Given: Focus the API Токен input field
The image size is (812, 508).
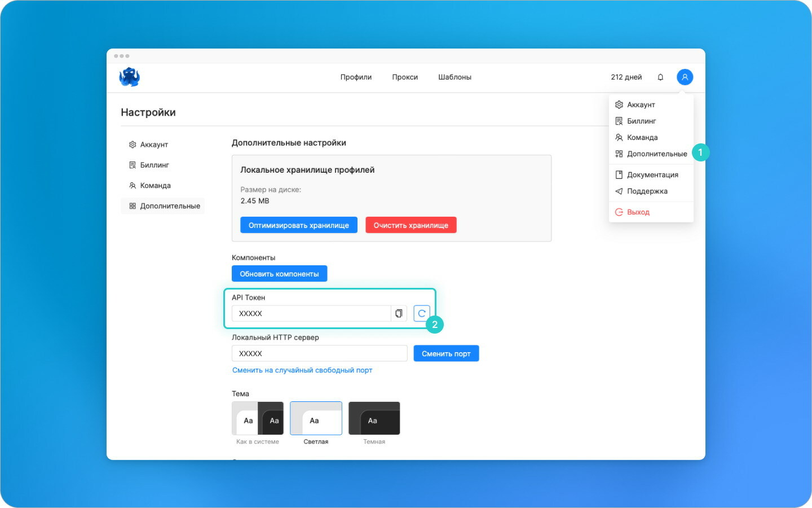Looking at the screenshot, I should click(311, 313).
